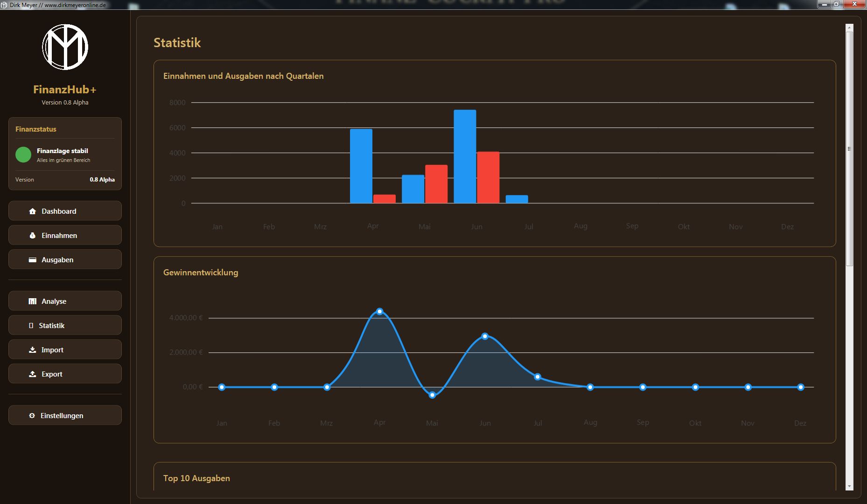Click the green Finanzlage status indicator
Viewport: 867px width, 504px height.
[23, 154]
